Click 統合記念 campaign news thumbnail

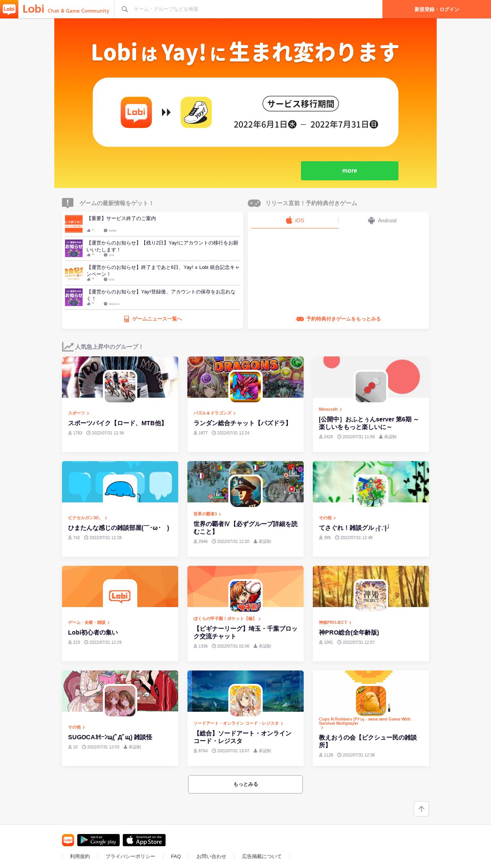point(74,273)
